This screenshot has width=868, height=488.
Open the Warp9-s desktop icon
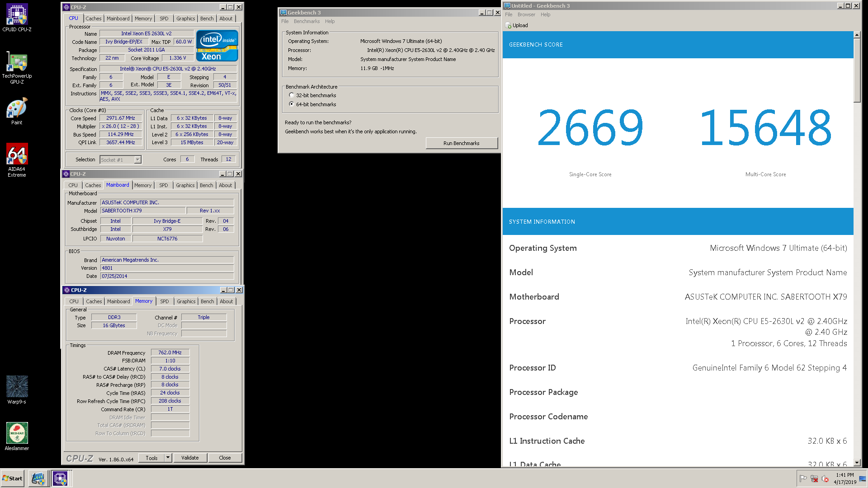(17, 389)
